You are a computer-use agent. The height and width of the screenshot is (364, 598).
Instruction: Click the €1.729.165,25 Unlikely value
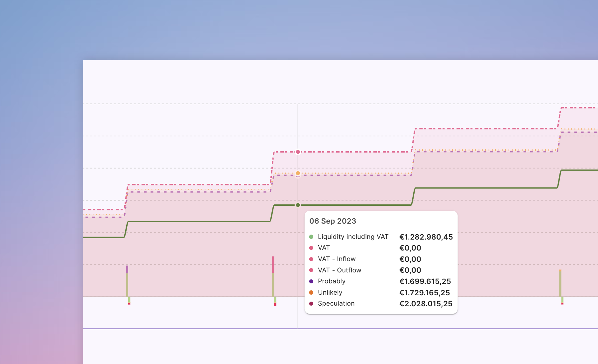coord(424,293)
